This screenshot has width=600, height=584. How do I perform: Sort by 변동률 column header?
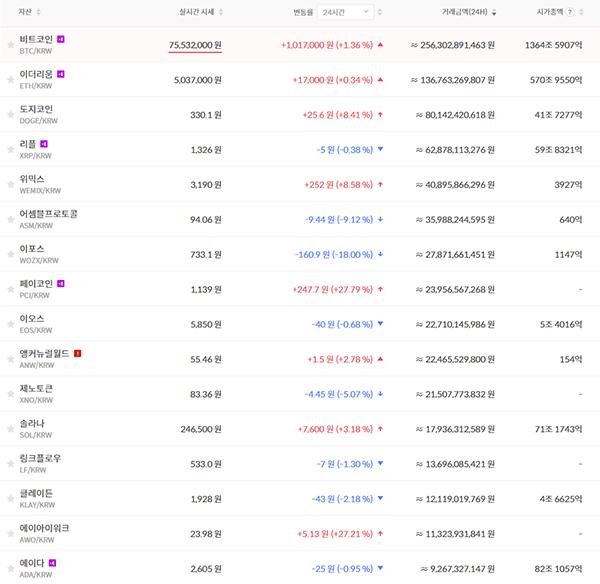tap(304, 11)
